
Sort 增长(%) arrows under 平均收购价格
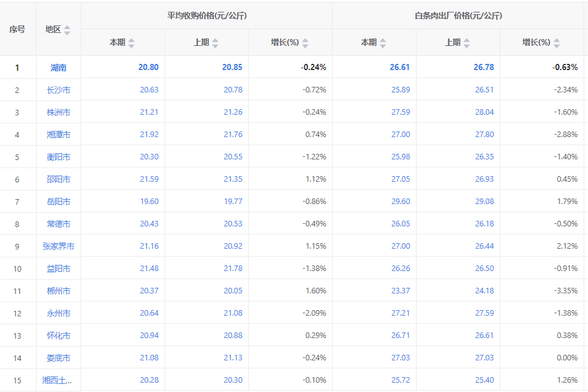pyautogui.click(x=305, y=43)
